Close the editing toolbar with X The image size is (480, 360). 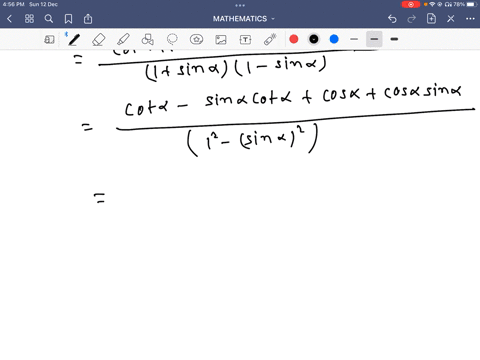[x=451, y=19]
